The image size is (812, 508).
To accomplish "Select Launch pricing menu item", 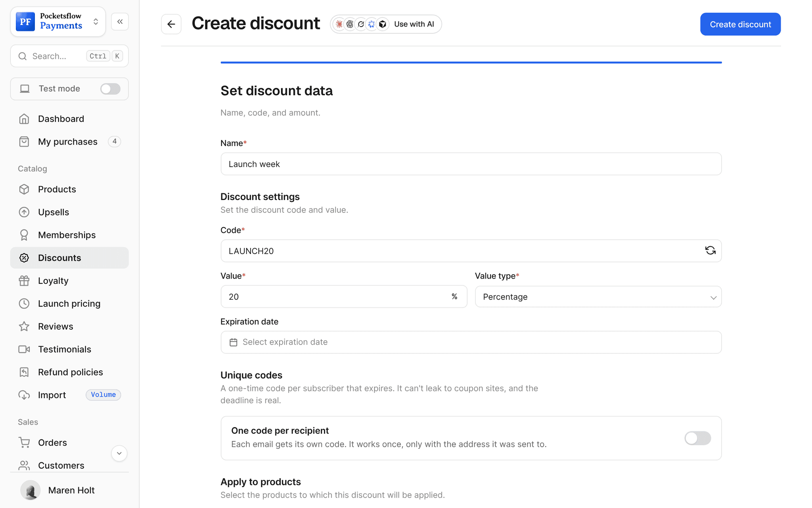I will tap(69, 304).
